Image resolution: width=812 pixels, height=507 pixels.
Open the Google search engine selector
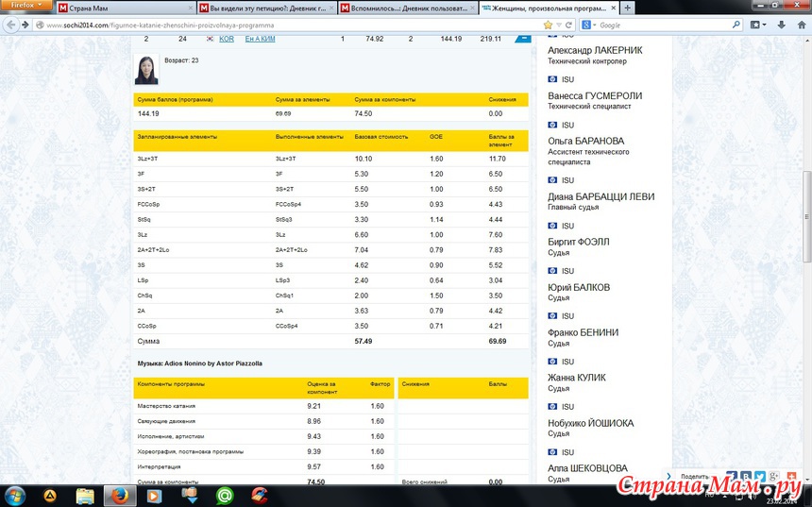(x=589, y=25)
